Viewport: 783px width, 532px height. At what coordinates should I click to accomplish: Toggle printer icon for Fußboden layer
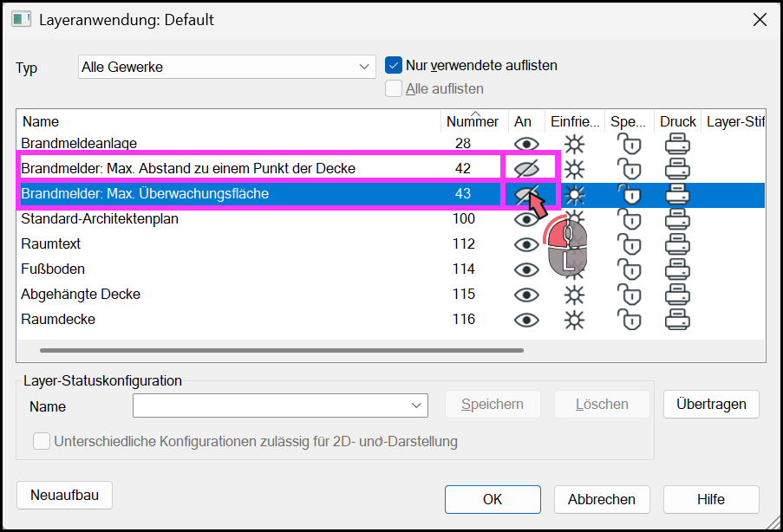[677, 269]
